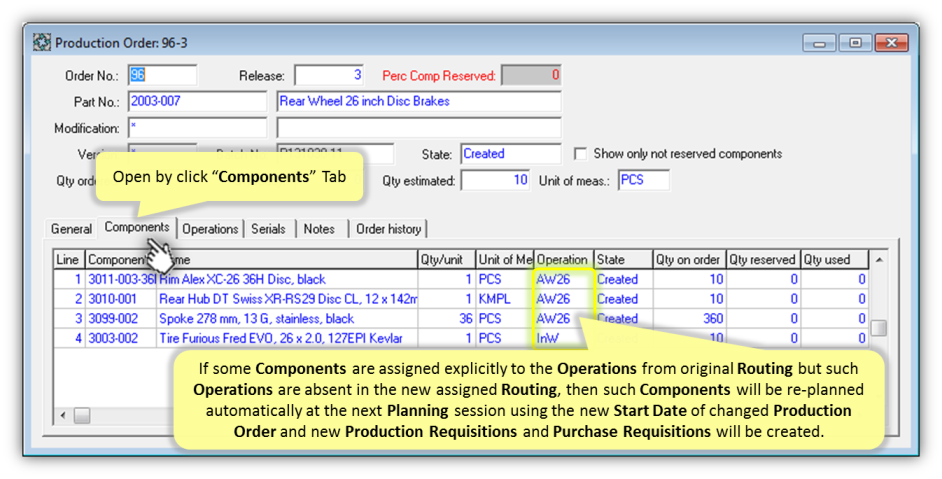Click the Release field showing 3
This screenshot has height=479, width=942.
pyautogui.click(x=329, y=75)
